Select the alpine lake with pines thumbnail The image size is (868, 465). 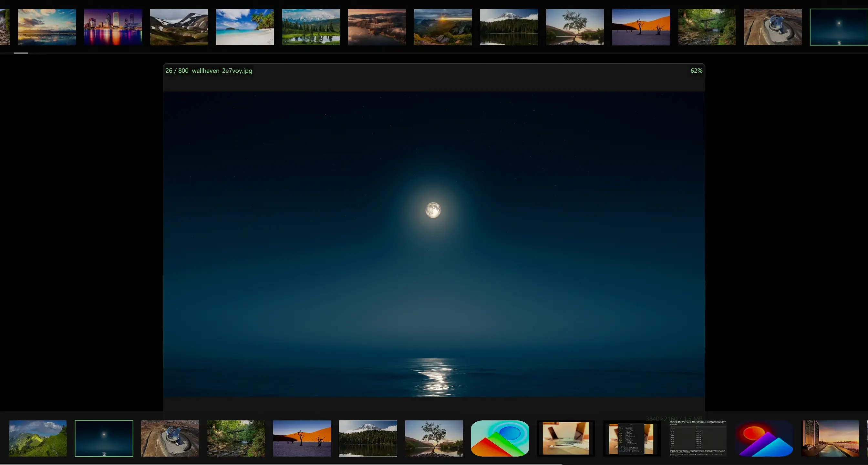pyautogui.click(x=311, y=27)
